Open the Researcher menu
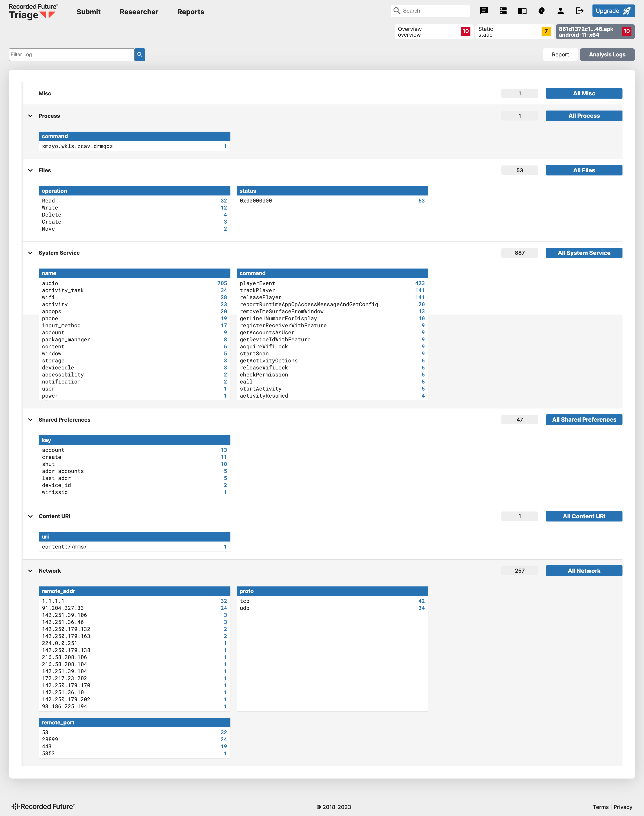 tap(139, 12)
